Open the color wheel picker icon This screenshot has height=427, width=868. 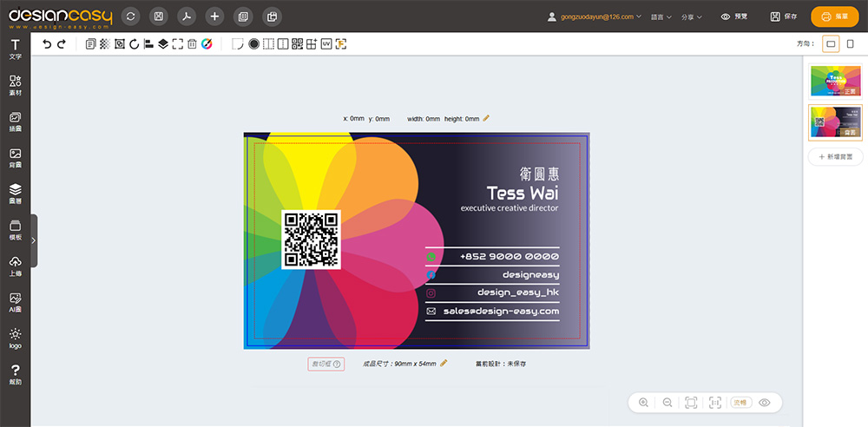pyautogui.click(x=207, y=44)
